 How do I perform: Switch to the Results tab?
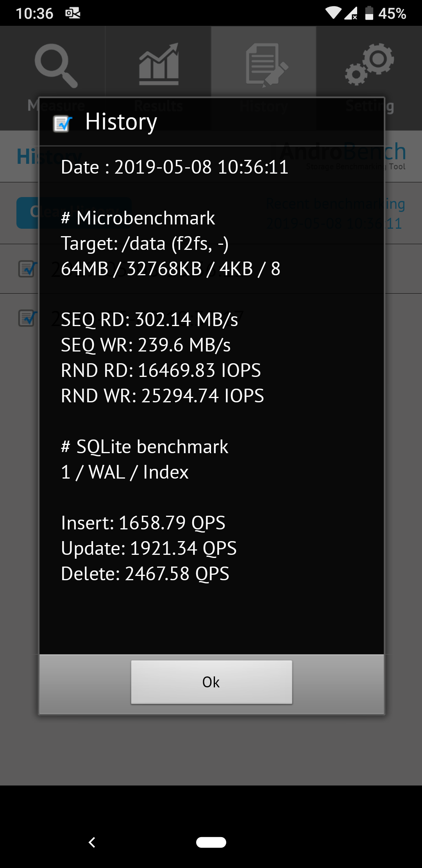tap(158, 74)
